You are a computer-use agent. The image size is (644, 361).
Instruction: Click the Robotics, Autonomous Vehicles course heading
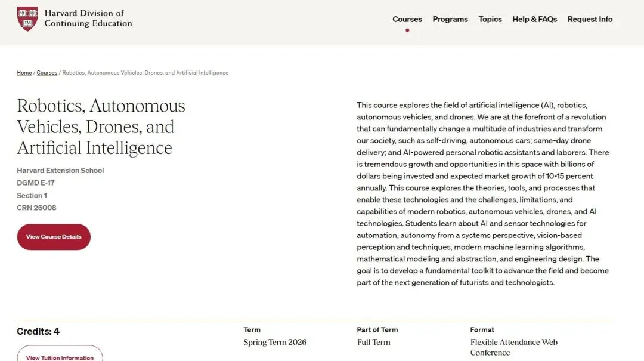tap(101, 126)
